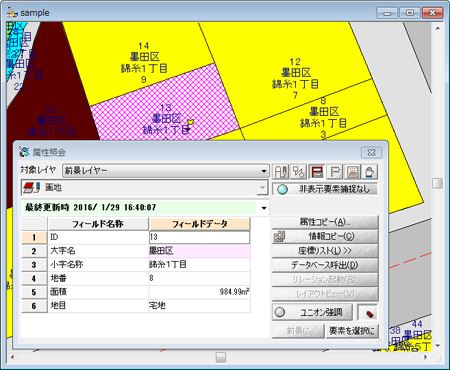Click the フィールド名称 column header

click(98, 224)
